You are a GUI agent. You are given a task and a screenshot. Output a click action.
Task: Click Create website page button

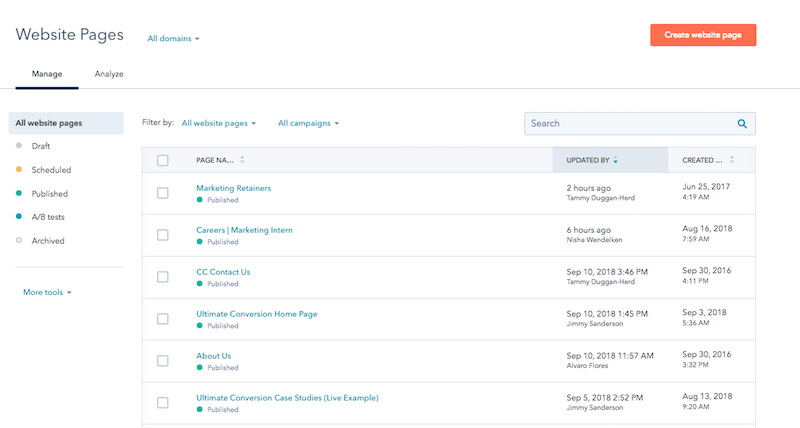click(x=703, y=35)
